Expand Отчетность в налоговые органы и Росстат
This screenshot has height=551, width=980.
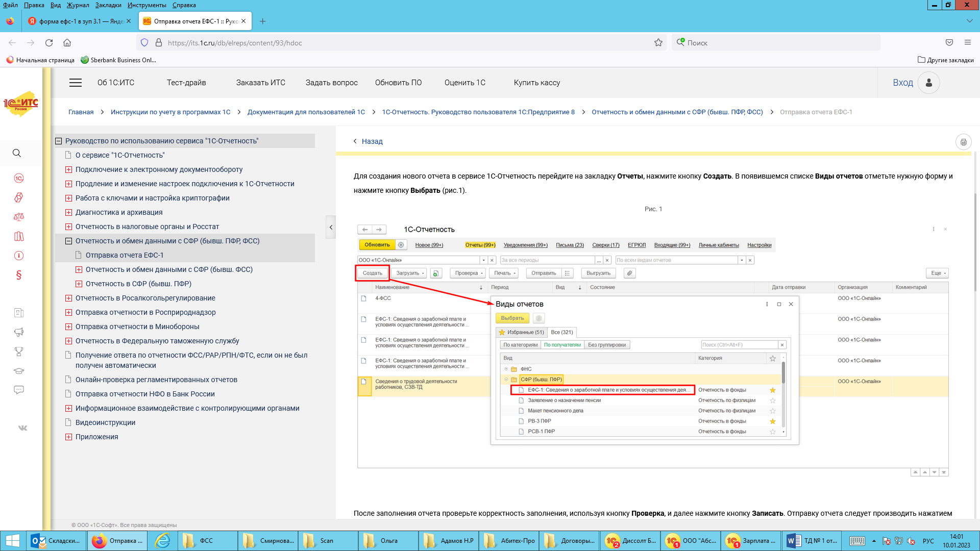(68, 227)
